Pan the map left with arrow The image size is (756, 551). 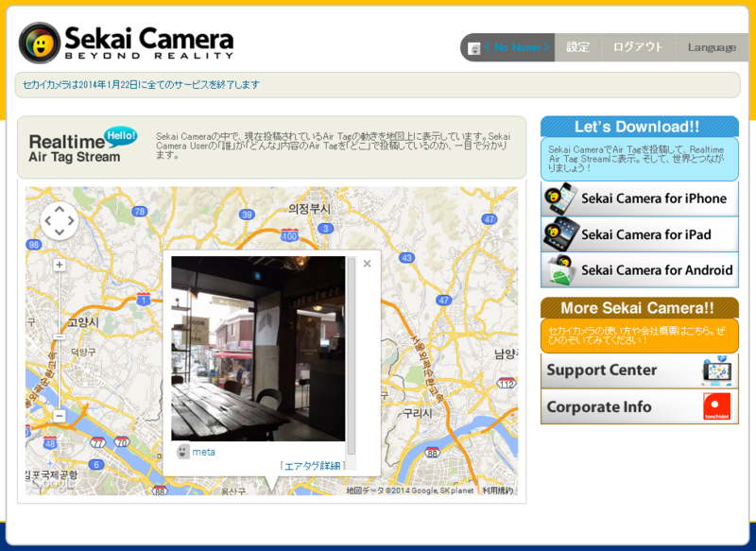click(48, 221)
